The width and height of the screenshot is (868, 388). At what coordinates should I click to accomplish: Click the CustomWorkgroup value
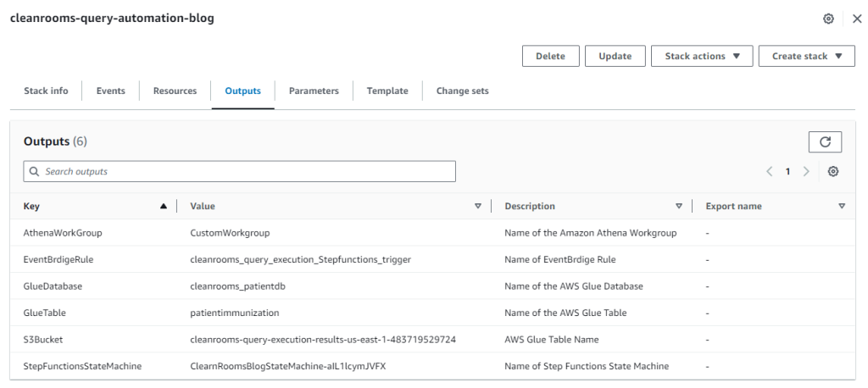pos(230,233)
